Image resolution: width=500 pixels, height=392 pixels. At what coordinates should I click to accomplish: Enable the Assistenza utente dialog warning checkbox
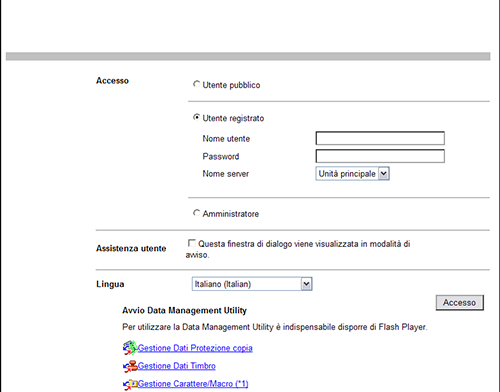192,243
